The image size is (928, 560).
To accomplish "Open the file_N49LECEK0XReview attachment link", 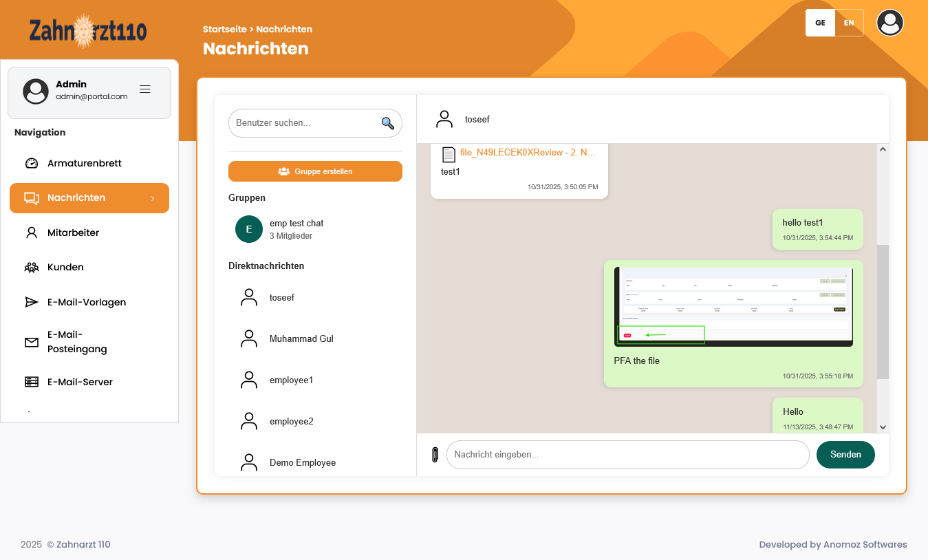I will 528,153.
